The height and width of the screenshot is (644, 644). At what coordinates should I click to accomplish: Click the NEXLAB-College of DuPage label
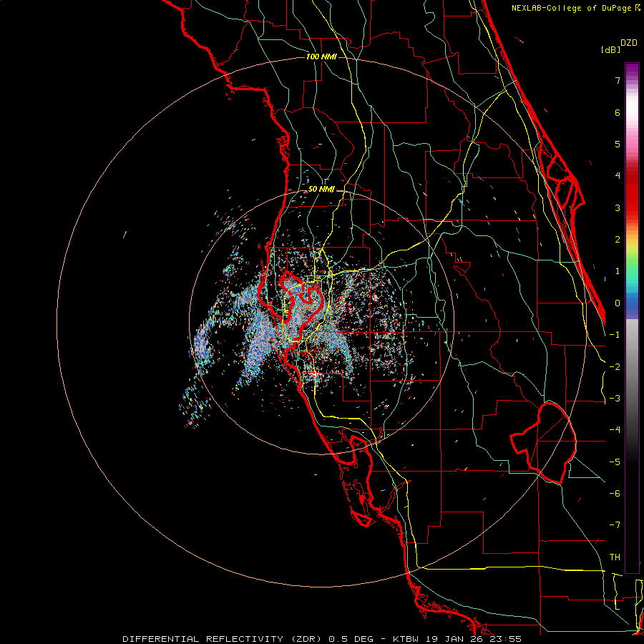click(572, 8)
